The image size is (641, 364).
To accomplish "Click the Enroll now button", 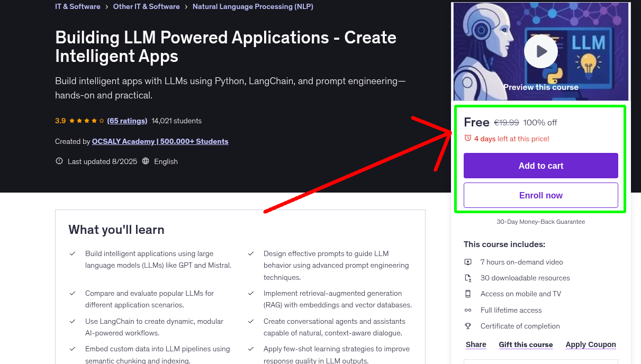I will point(540,195).
